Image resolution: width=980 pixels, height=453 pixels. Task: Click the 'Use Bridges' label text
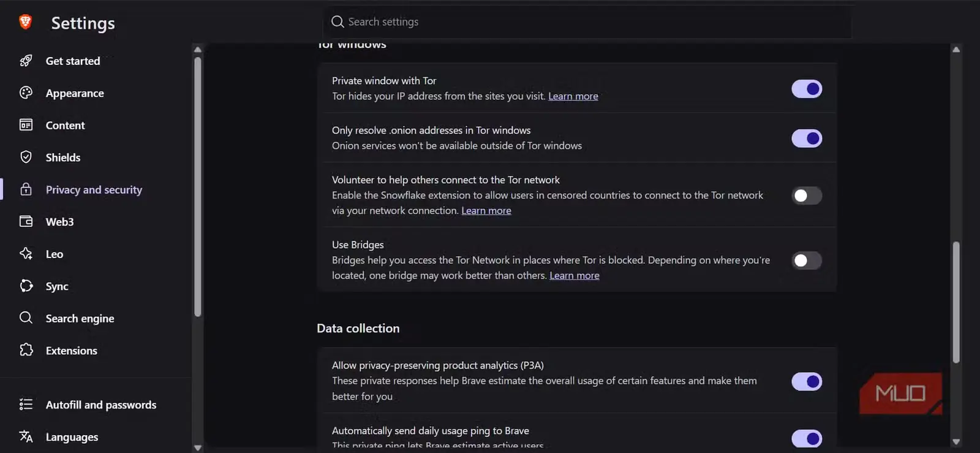(358, 245)
